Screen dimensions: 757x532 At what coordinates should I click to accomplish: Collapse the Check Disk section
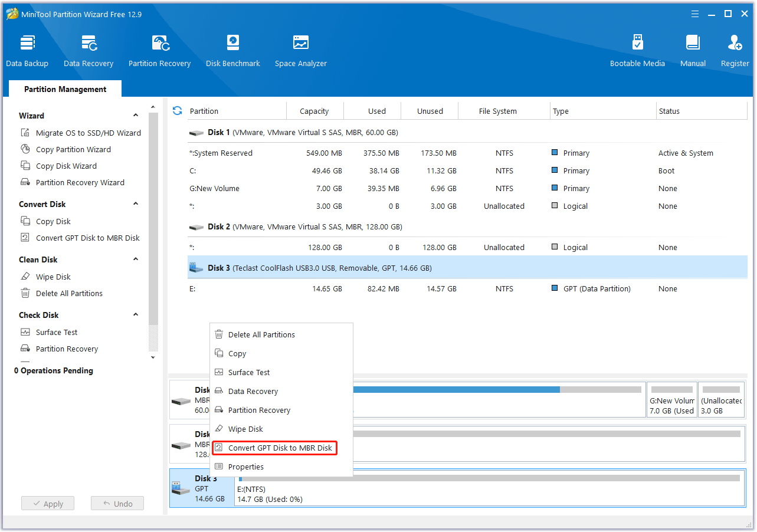pyautogui.click(x=136, y=315)
